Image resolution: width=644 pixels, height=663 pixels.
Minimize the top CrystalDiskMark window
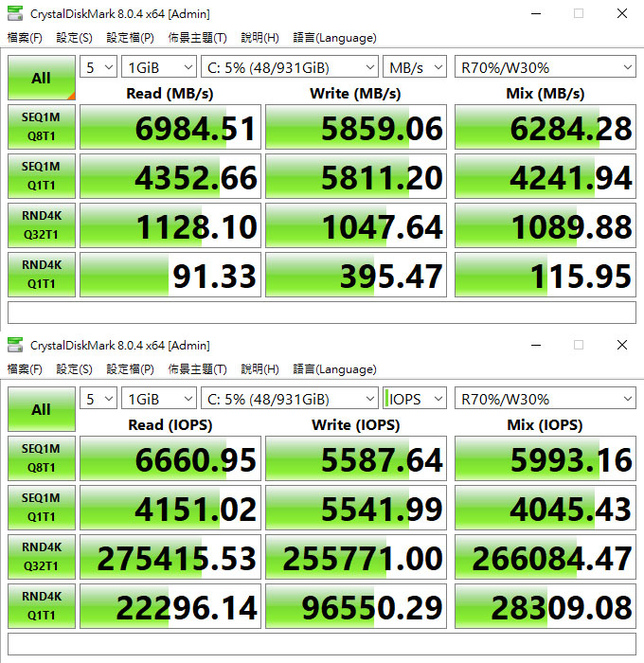(536, 13)
